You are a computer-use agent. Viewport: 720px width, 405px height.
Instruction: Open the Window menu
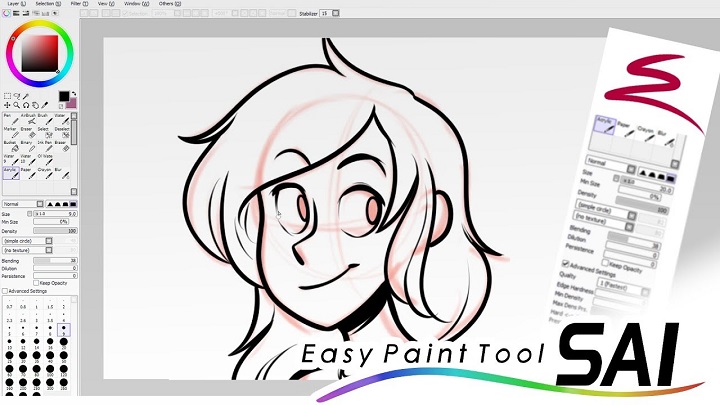(136, 3)
